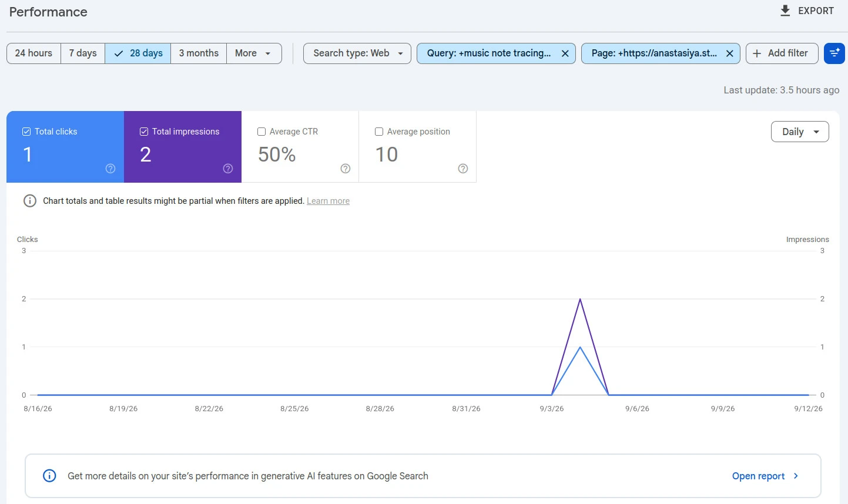Enable the Average position checkbox
Screen dimensions: 848x504
point(379,132)
